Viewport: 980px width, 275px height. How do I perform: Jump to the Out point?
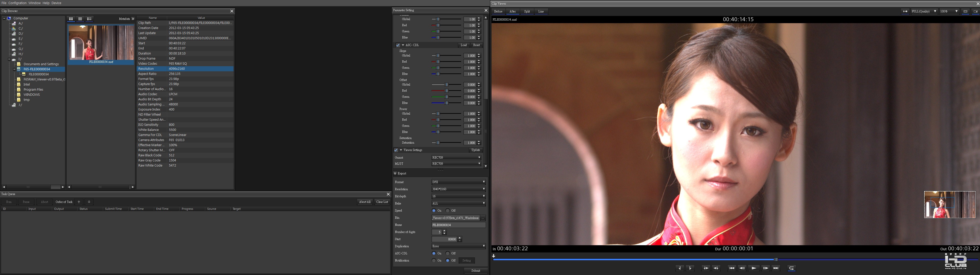pyautogui.click(x=716, y=268)
